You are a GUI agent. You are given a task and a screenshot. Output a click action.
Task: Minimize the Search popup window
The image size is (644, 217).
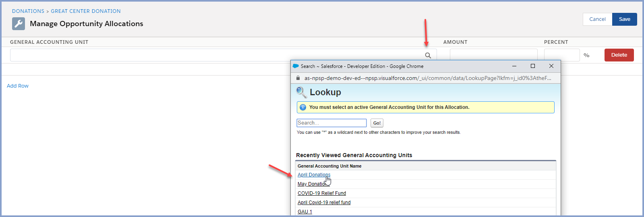514,66
